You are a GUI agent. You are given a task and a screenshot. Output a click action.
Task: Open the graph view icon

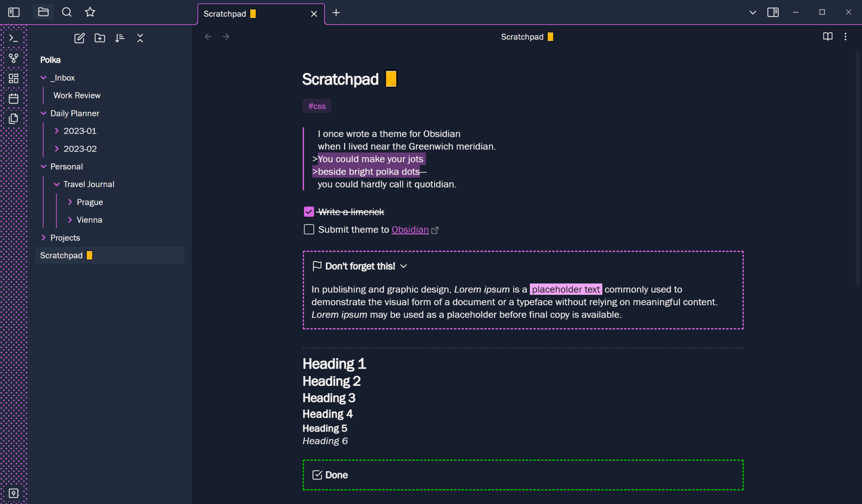point(13,58)
